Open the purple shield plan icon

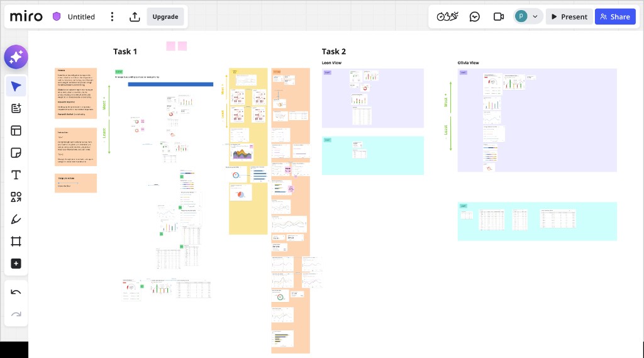click(57, 16)
